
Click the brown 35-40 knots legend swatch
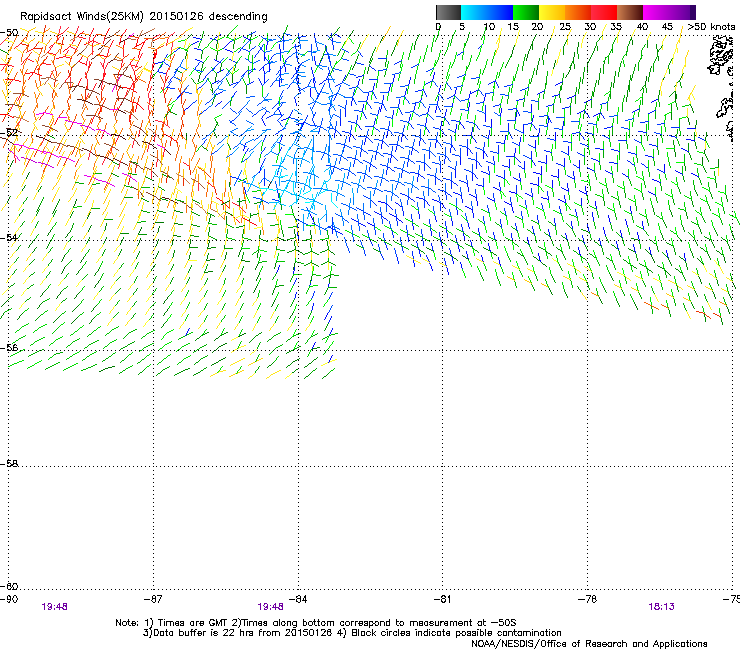coord(630,12)
